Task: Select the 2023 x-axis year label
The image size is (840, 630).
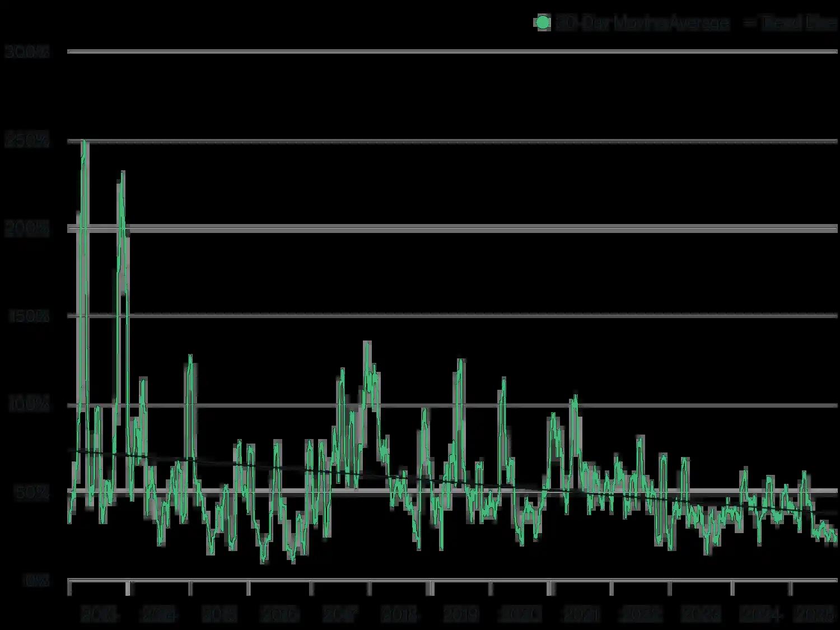Action: click(702, 615)
